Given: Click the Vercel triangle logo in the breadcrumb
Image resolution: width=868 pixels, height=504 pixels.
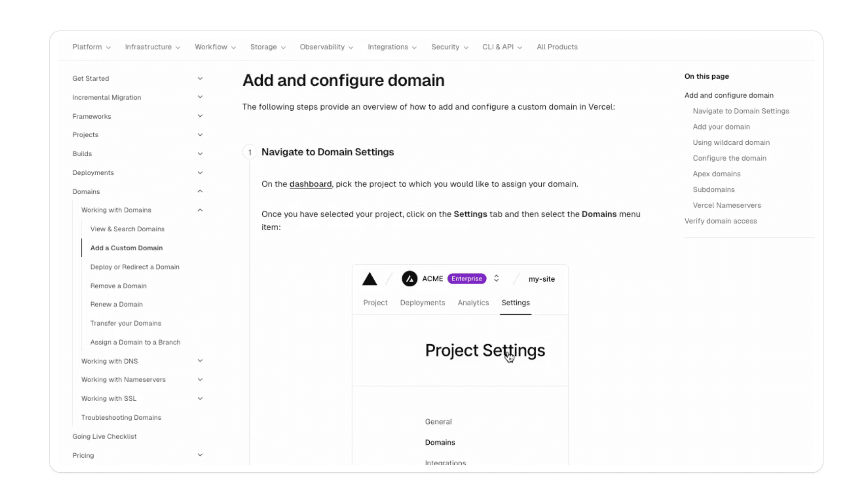Looking at the screenshot, I should (369, 279).
